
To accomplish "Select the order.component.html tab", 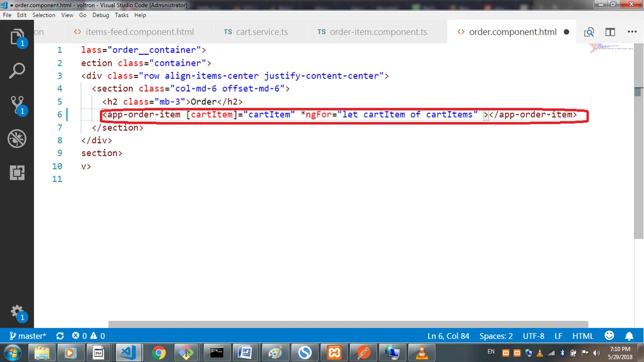I will pos(513,32).
